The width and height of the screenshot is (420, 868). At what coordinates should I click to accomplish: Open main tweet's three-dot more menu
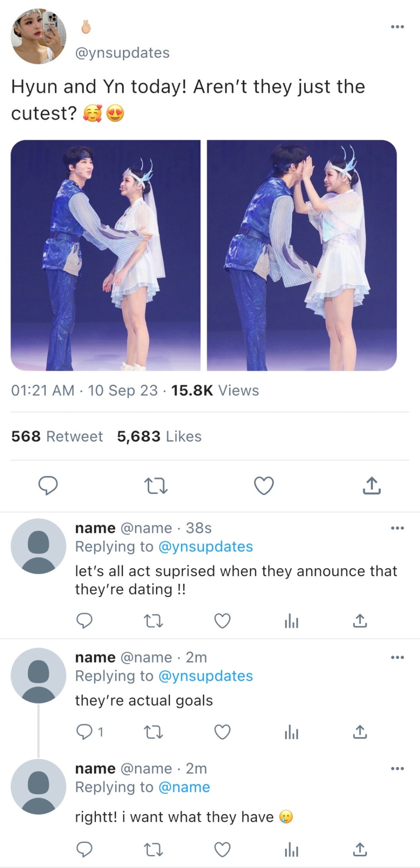(397, 27)
